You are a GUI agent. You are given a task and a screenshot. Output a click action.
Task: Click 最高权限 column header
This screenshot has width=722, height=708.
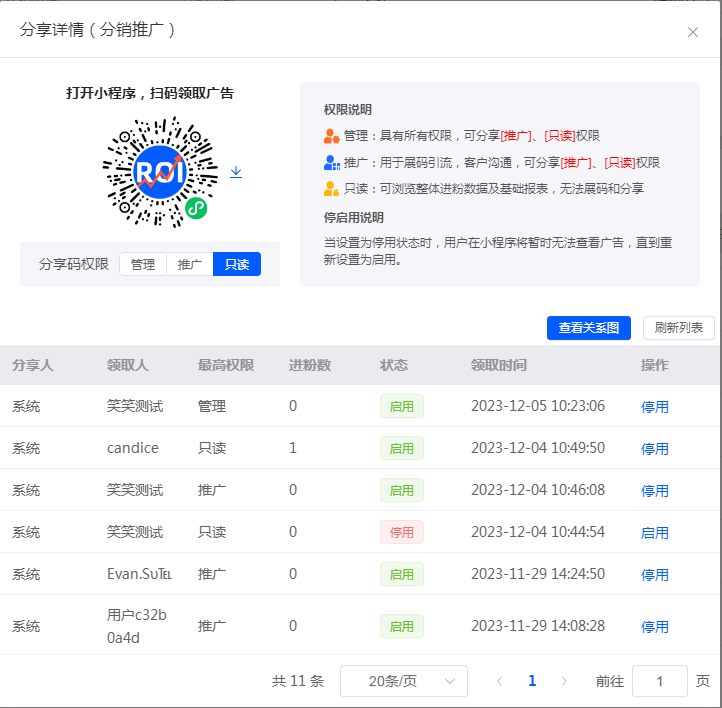pos(226,365)
